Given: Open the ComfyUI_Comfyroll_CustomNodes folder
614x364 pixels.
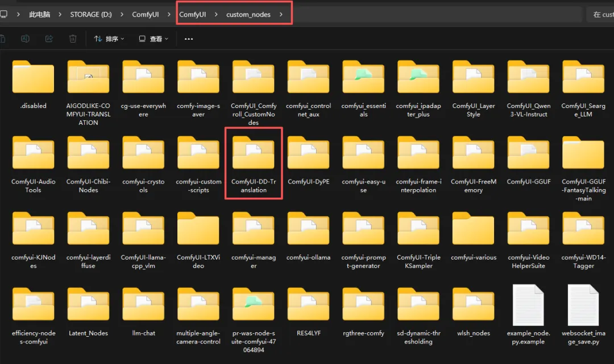Looking at the screenshot, I should (x=254, y=77).
